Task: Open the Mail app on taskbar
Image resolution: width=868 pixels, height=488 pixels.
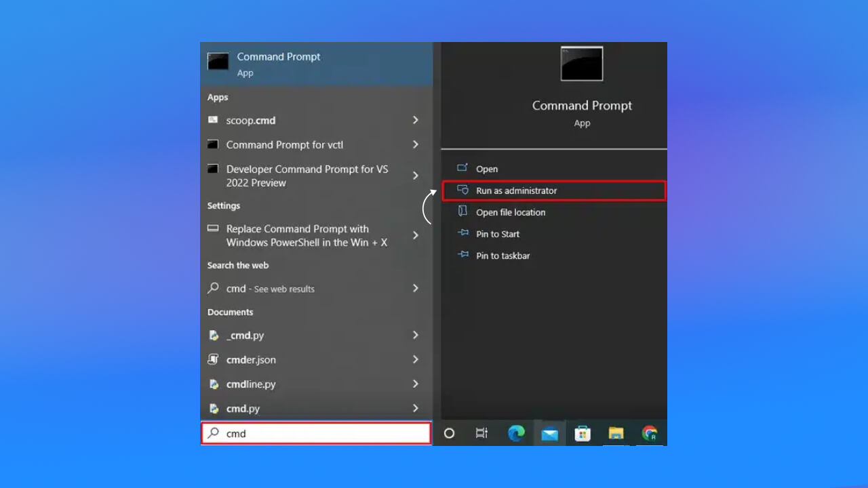Action: point(550,433)
